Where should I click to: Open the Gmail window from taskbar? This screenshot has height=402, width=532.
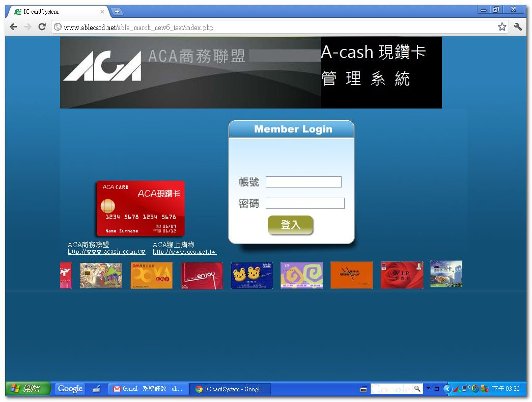tap(148, 389)
